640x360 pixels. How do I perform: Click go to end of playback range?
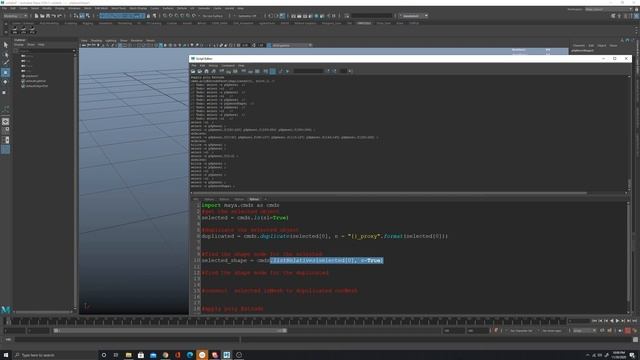[634, 321]
